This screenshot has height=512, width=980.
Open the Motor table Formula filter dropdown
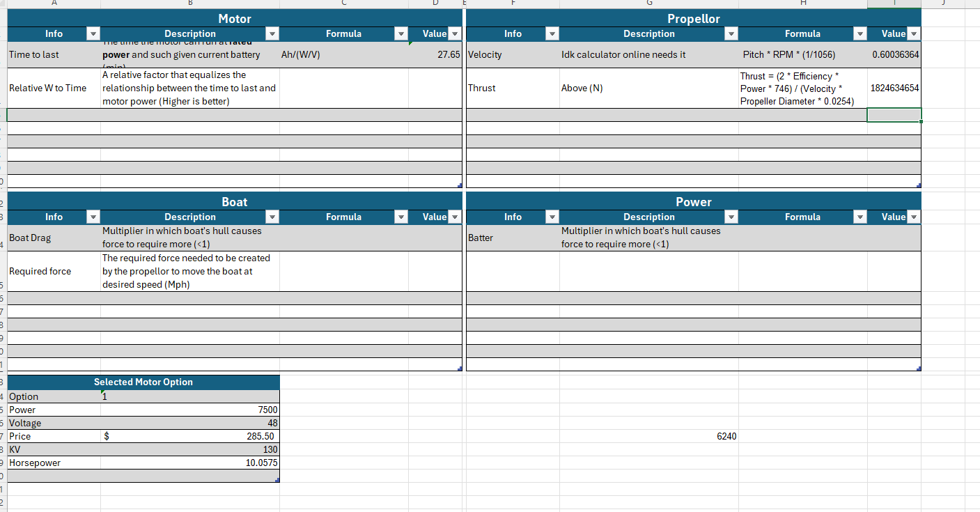[x=400, y=33]
